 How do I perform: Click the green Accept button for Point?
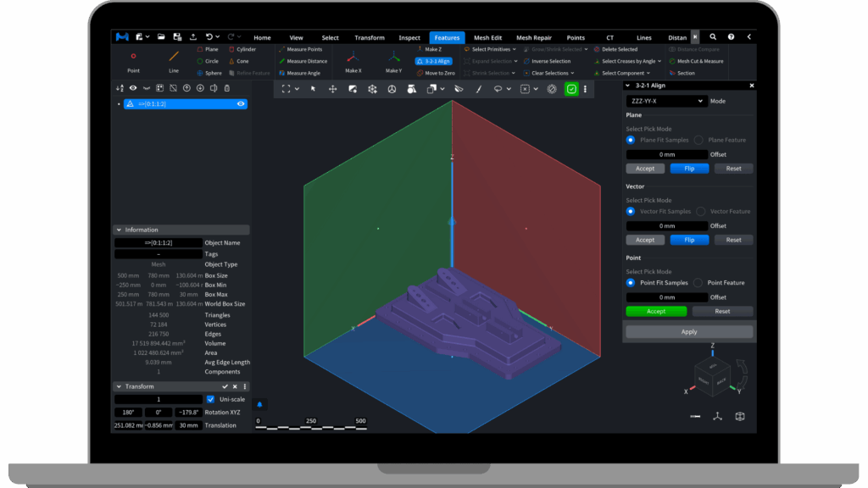coord(656,311)
